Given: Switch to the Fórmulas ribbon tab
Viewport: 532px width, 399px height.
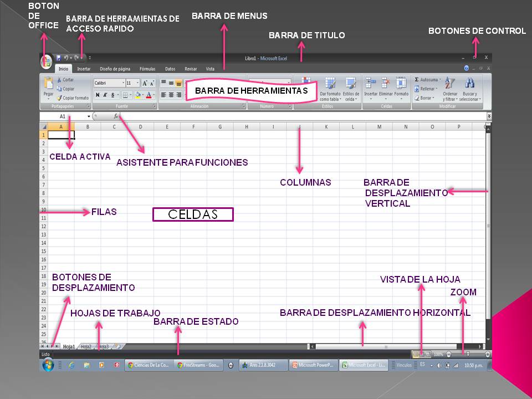Looking at the screenshot, I should click(x=147, y=68).
